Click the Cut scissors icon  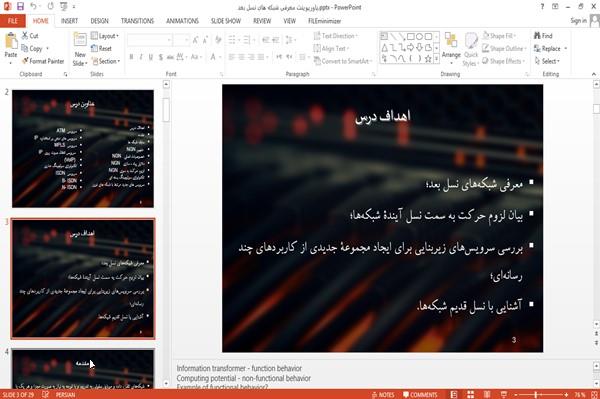(25, 36)
